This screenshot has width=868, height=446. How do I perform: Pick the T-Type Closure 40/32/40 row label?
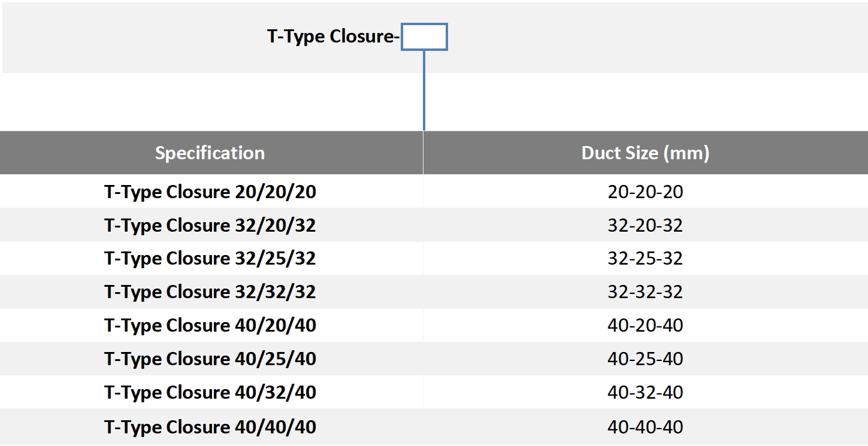tap(210, 393)
